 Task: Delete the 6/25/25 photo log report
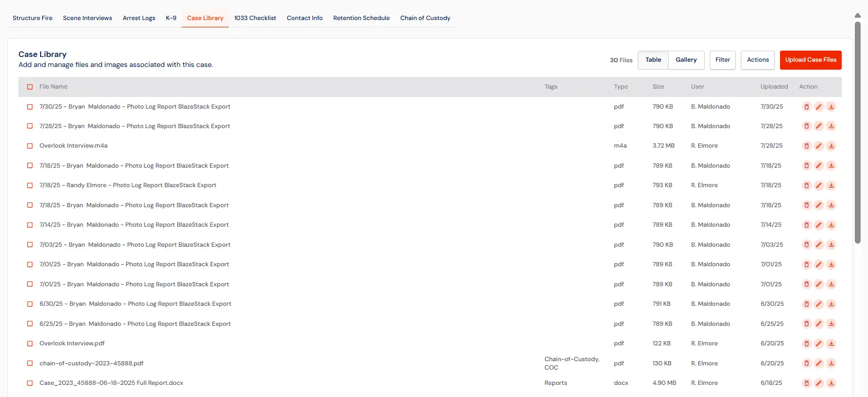click(806, 324)
